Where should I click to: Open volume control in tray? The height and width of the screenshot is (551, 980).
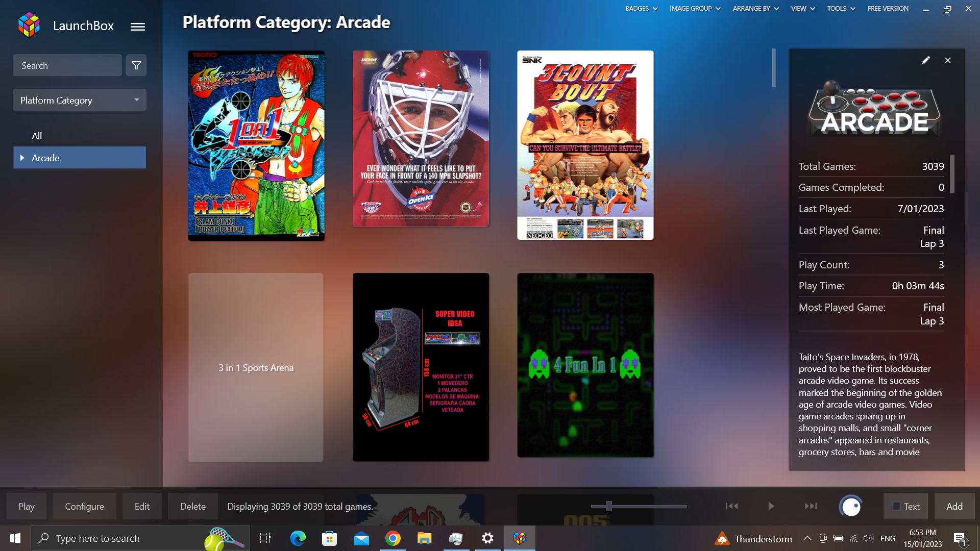point(868,538)
